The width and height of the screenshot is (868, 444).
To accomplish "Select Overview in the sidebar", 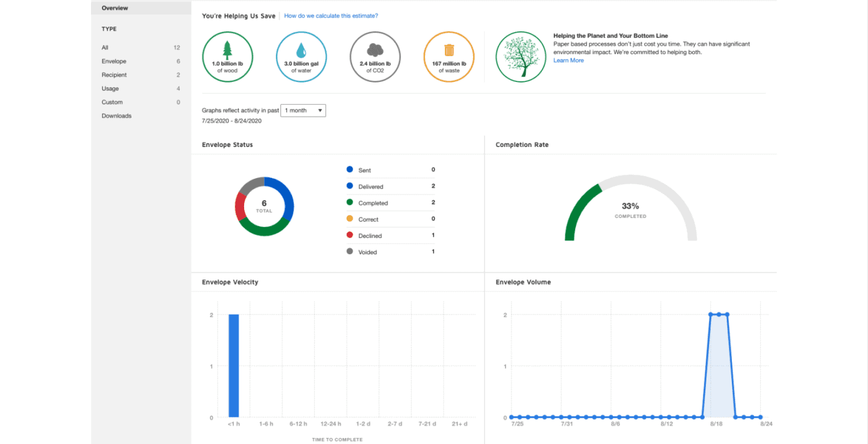I will pos(141,8).
